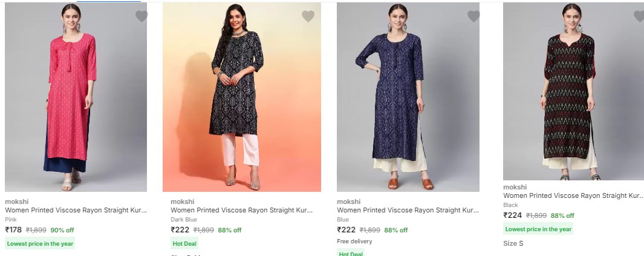Open mokshi brand link for Dark Blue kurta
Image resolution: width=644 pixels, height=256 pixels.
coord(183,202)
